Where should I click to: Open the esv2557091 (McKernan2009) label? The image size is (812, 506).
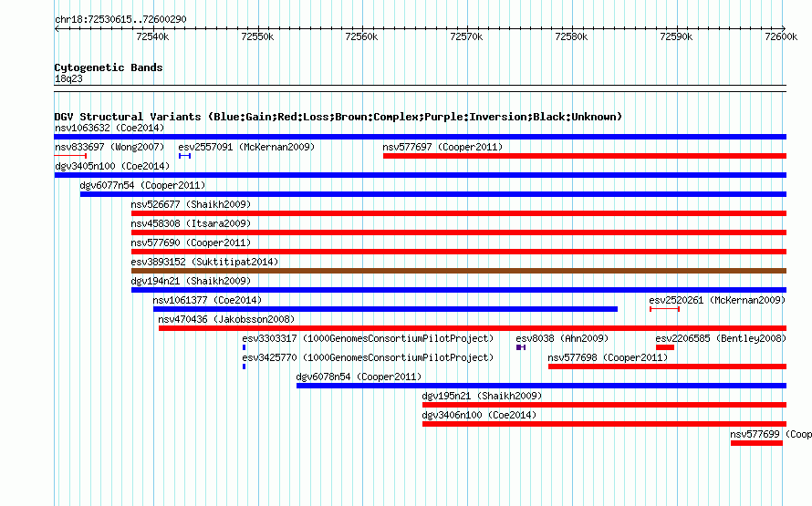(x=246, y=147)
